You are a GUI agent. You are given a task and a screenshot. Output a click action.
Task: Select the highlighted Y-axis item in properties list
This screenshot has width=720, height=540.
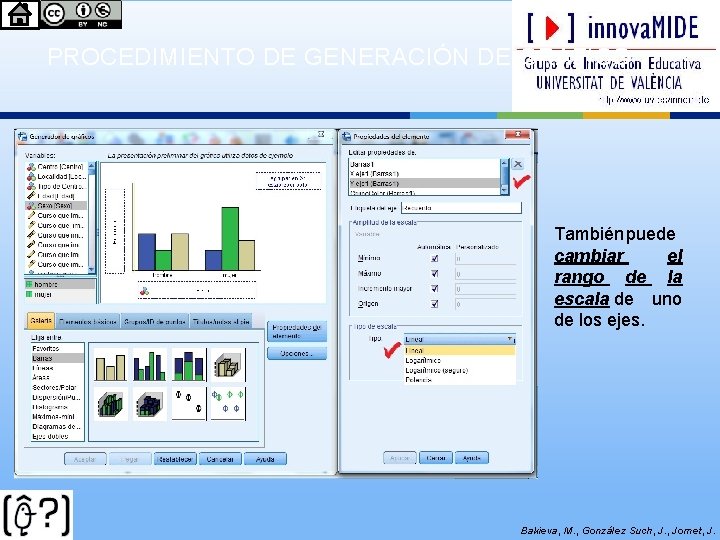425,183
